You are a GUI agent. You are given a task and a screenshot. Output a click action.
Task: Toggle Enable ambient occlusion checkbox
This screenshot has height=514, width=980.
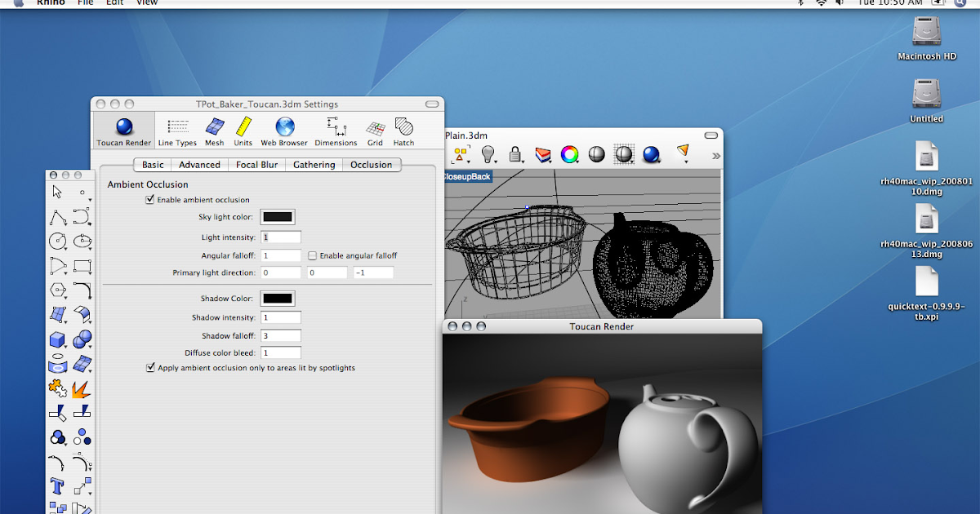coord(150,199)
